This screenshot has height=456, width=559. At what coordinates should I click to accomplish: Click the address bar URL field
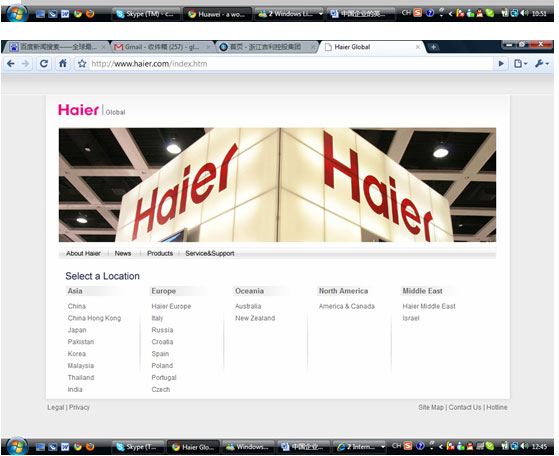[291, 64]
